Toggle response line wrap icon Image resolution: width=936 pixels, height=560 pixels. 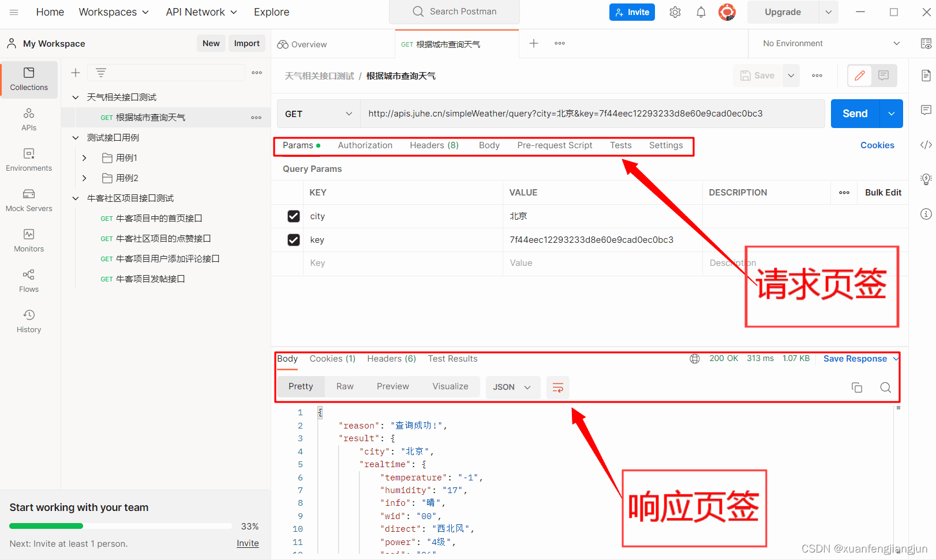coord(558,388)
